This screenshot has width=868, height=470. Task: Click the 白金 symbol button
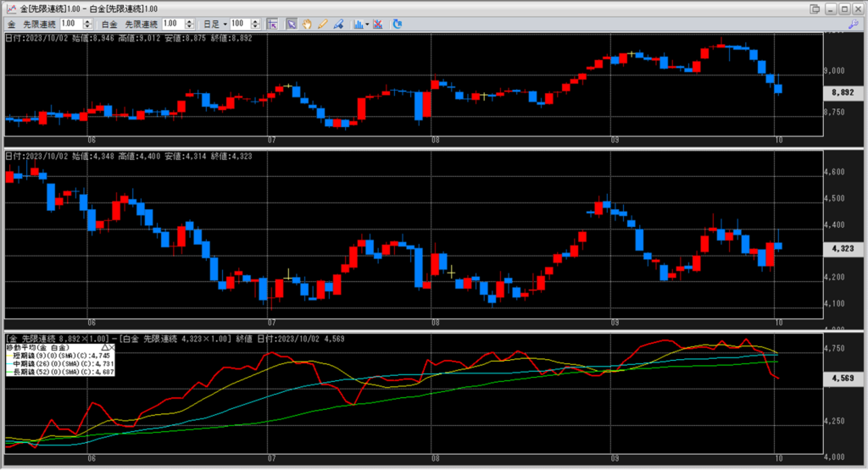click(x=109, y=24)
